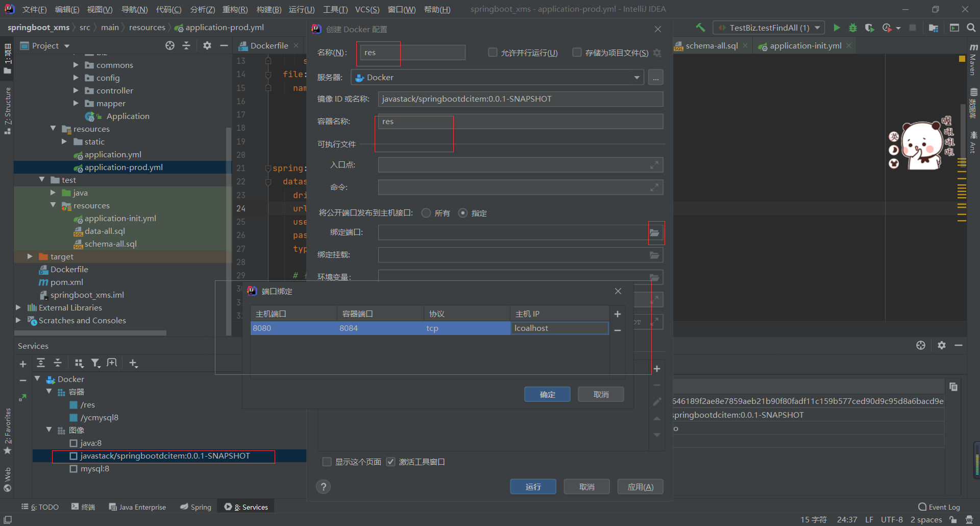
Task: Expand the static folder
Action: click(64, 141)
